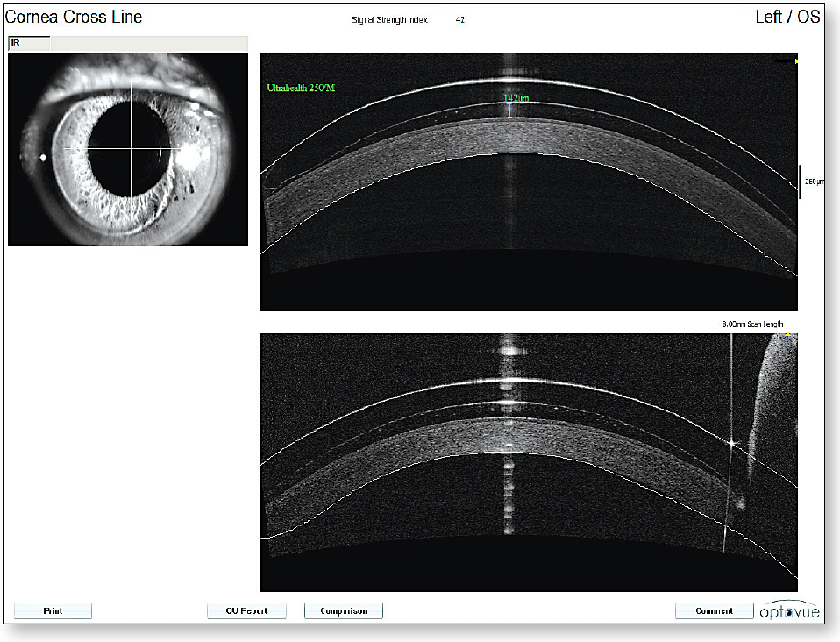
Task: Click the Cornea Cross Line title
Action: (75, 16)
